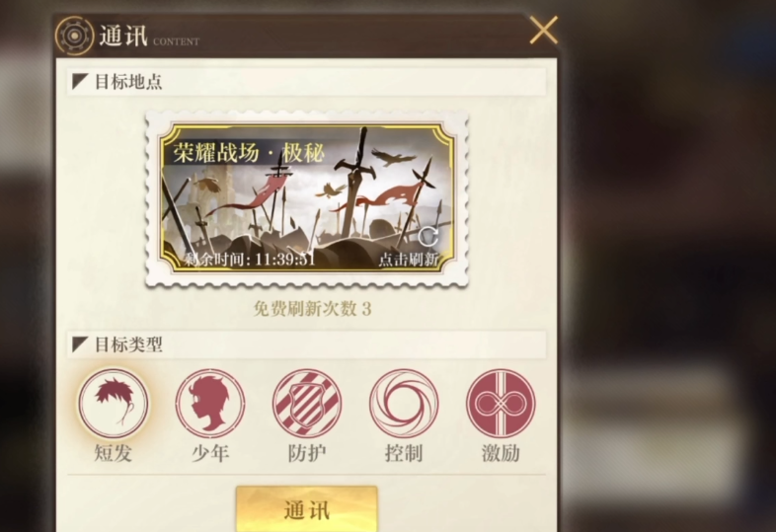
Task: Click the circular refresh arrow on the stamp
Action: click(428, 237)
